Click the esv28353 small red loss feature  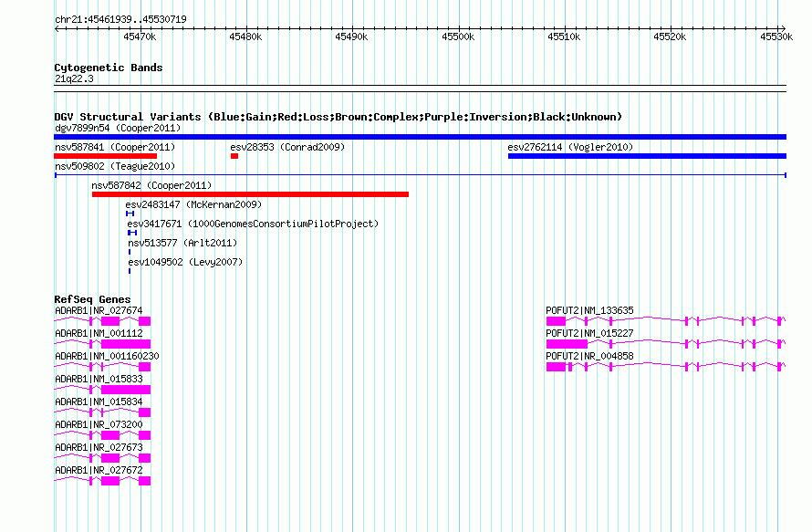(234, 156)
